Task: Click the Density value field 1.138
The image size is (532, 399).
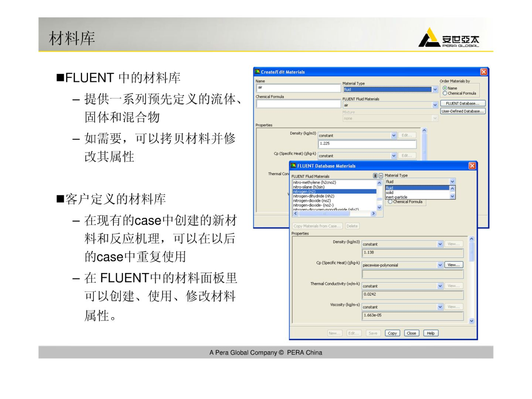Action: point(413,253)
